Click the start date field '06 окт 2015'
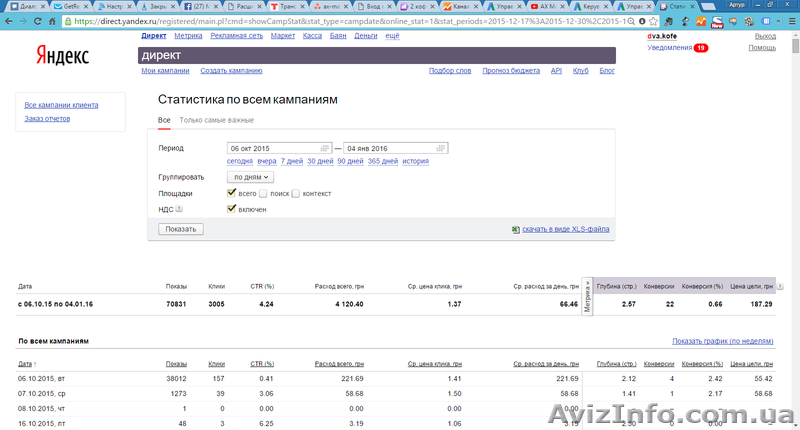Screen dimensions: 800x430 pos(272,148)
